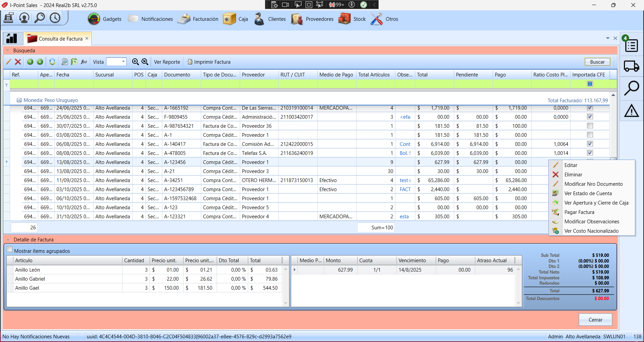Screen dimensions: 644x342
Task: Click the pencil edit icon in search toolbar
Action: [9, 62]
